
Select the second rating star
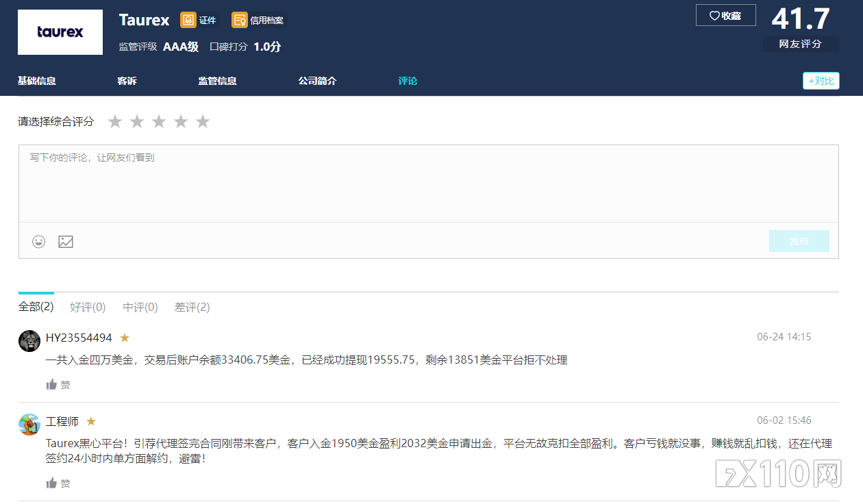[x=137, y=121]
